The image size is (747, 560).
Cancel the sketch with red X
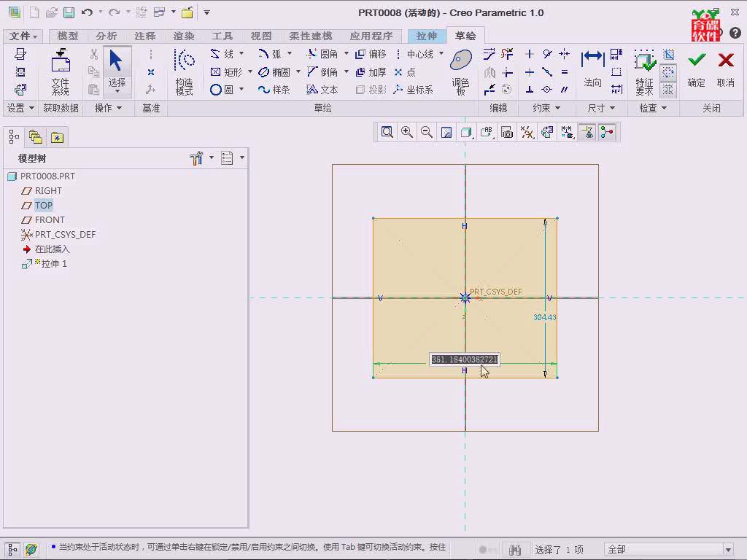(x=726, y=69)
